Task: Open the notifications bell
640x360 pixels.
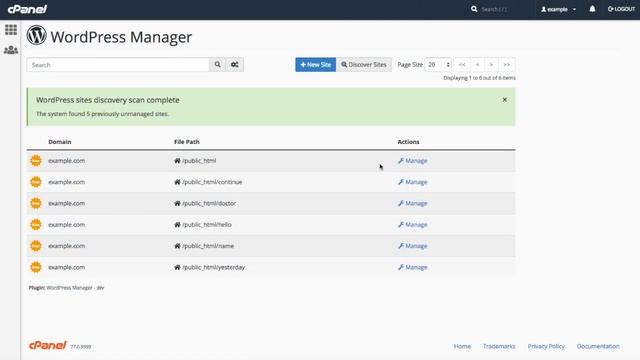Action: pos(592,9)
